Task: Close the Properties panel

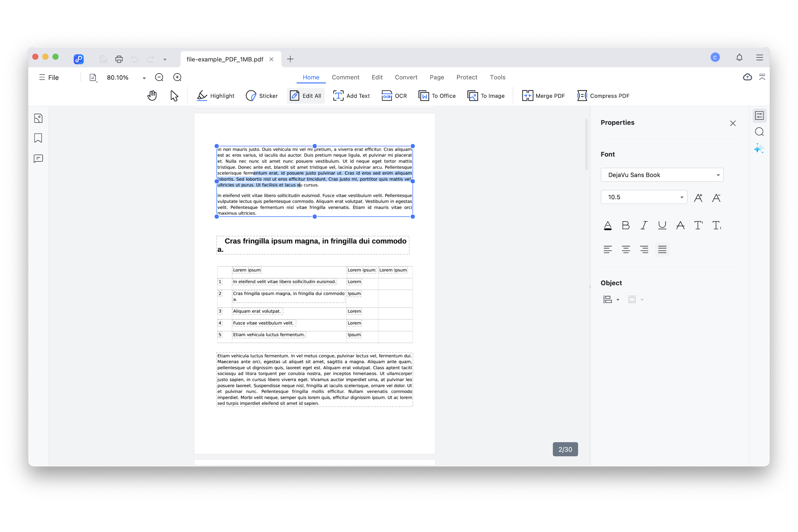Action: click(733, 123)
